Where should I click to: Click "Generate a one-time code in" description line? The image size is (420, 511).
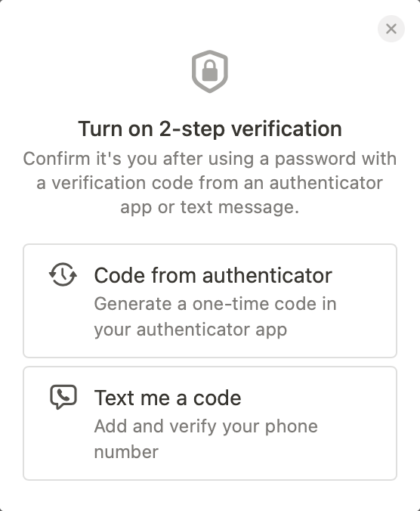point(215,304)
